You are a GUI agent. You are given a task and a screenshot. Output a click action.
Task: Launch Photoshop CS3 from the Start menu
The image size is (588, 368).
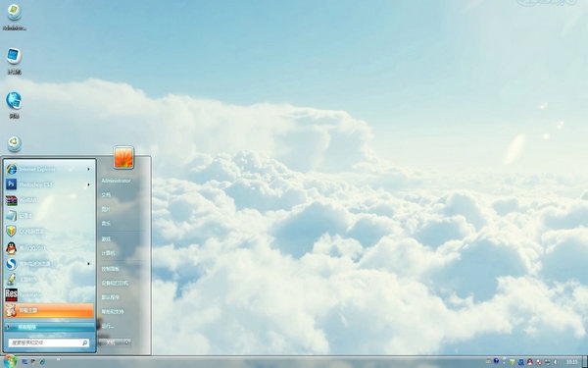click(49, 184)
